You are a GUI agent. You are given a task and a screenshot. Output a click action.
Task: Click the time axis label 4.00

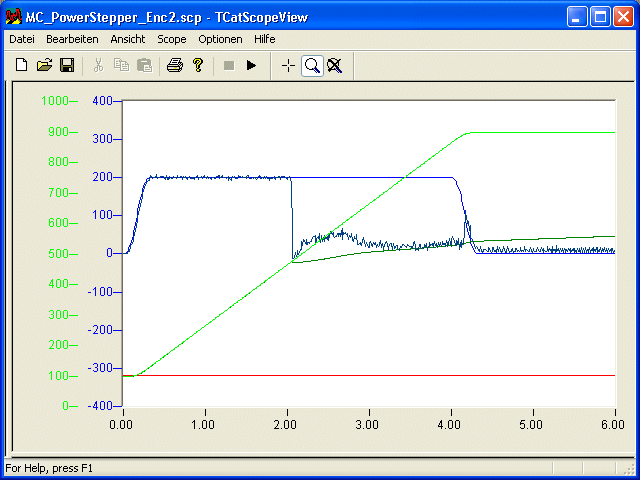pyautogui.click(x=449, y=425)
